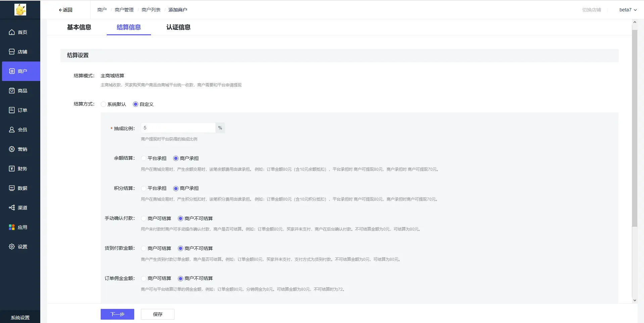Select 系统默认 settlement method
This screenshot has height=323, width=644.
click(x=103, y=104)
